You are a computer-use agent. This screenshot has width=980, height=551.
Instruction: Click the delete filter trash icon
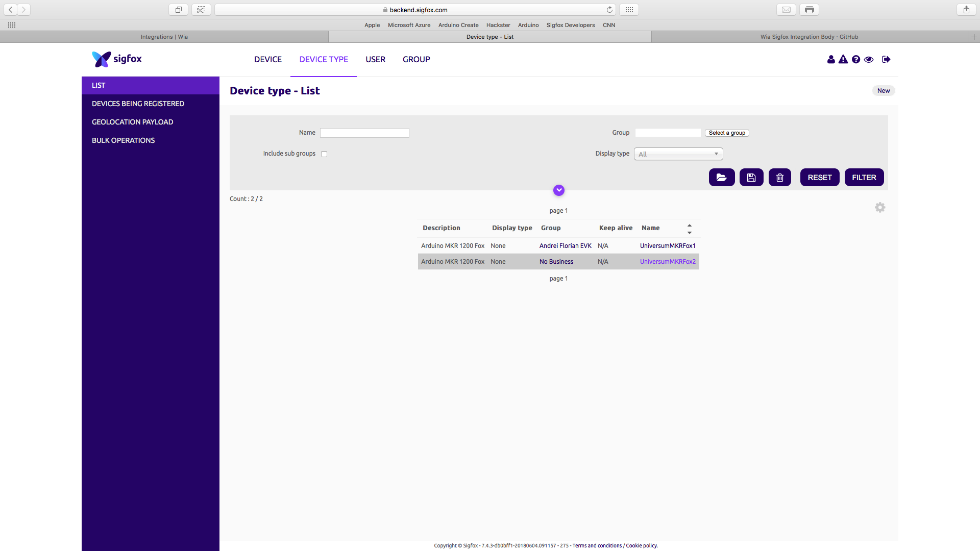[779, 178]
